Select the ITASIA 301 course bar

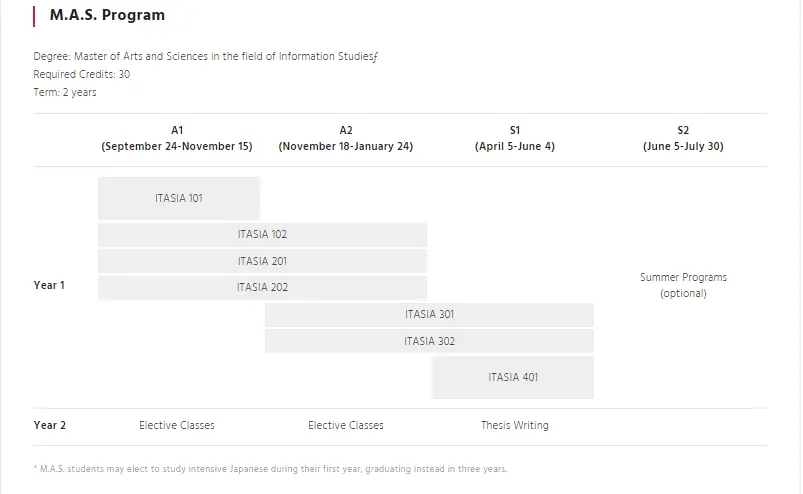[x=429, y=314]
